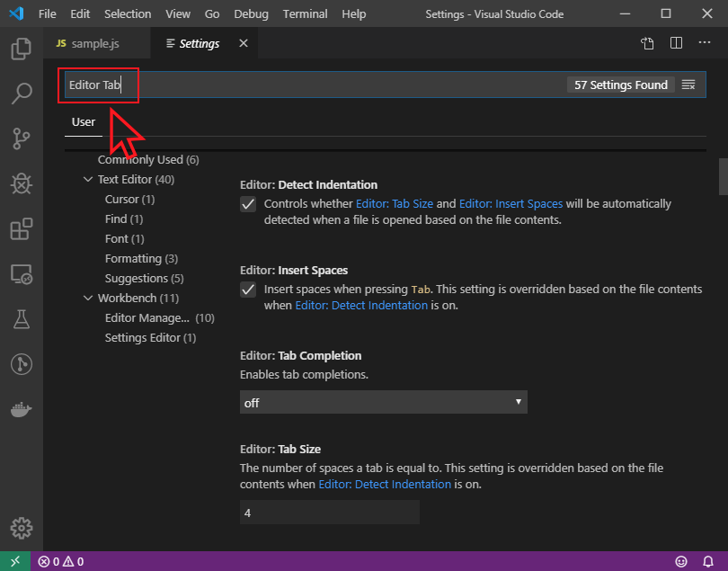Select Formatting (3) category
Screen dimensions: 728x571
pos(141,258)
